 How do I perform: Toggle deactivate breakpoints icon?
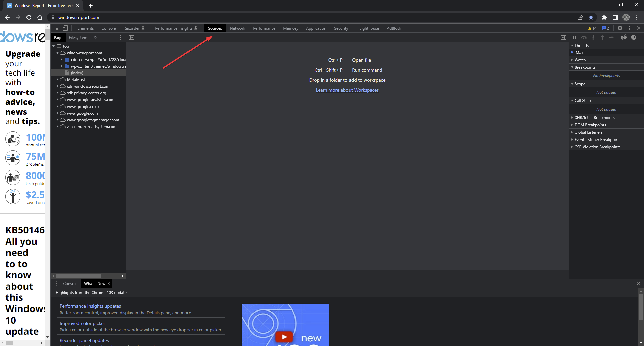(624, 38)
